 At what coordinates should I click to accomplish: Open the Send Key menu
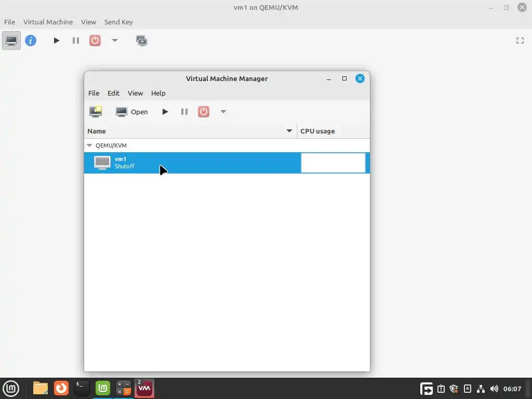click(118, 22)
